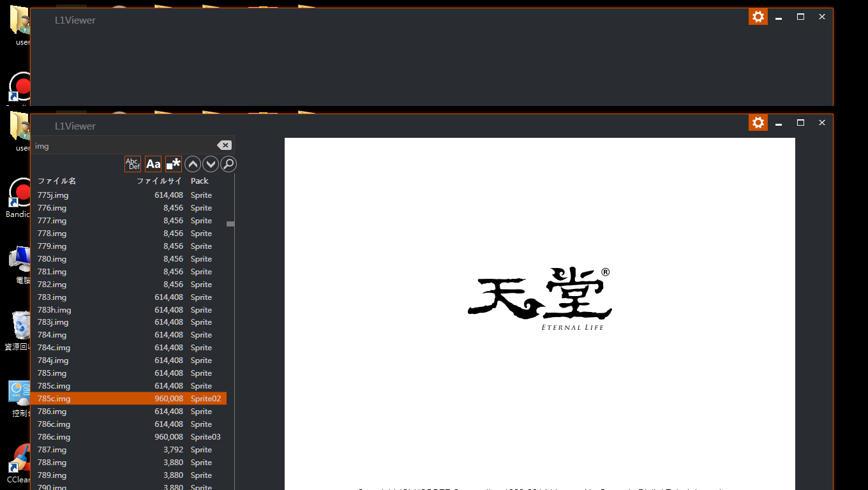Select the 779.img file
This screenshot has width=868, height=490.
pos(128,246)
